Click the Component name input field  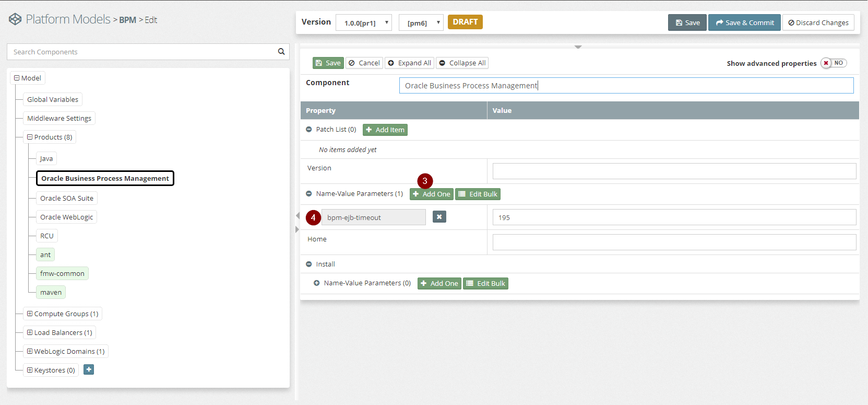point(626,86)
